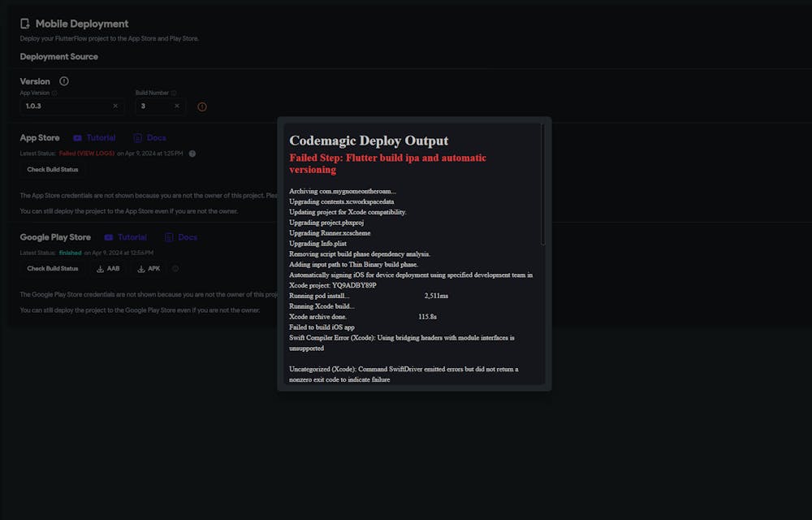Click the 'Running pod install...' log line
The height and width of the screenshot is (520, 812).
tap(319, 296)
